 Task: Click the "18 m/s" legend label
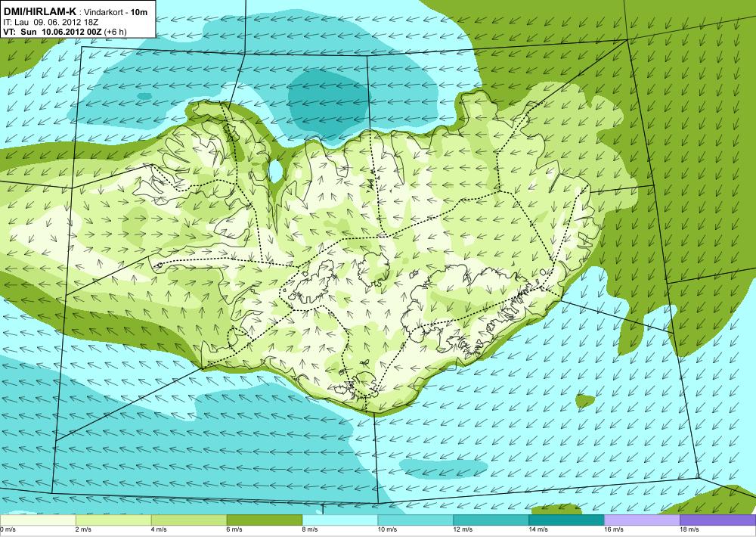click(689, 529)
